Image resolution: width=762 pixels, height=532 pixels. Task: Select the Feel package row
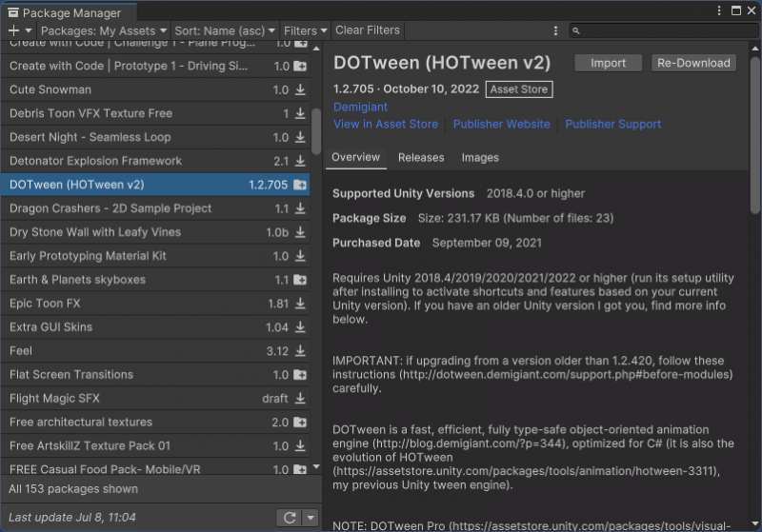[155, 351]
